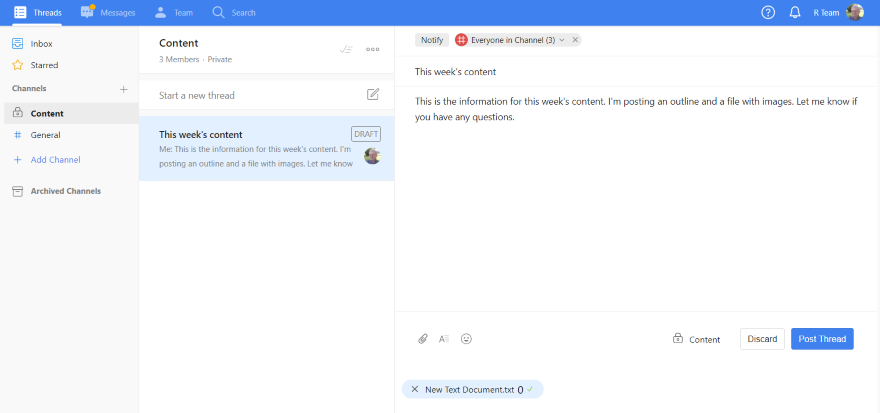Click the plus icon beside Channels

tap(123, 89)
